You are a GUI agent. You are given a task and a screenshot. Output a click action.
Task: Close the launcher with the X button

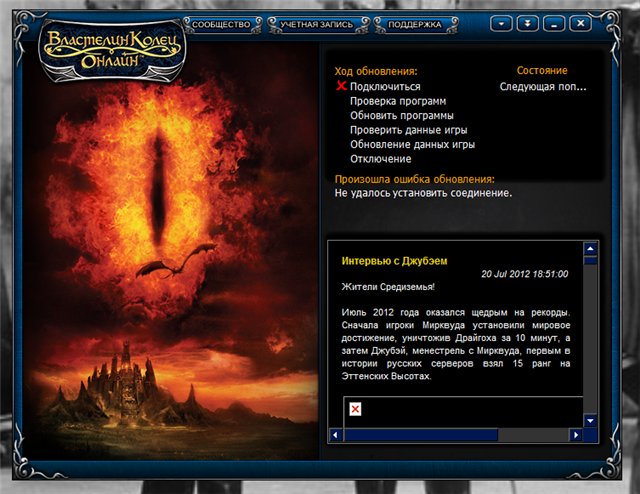pyautogui.click(x=578, y=22)
